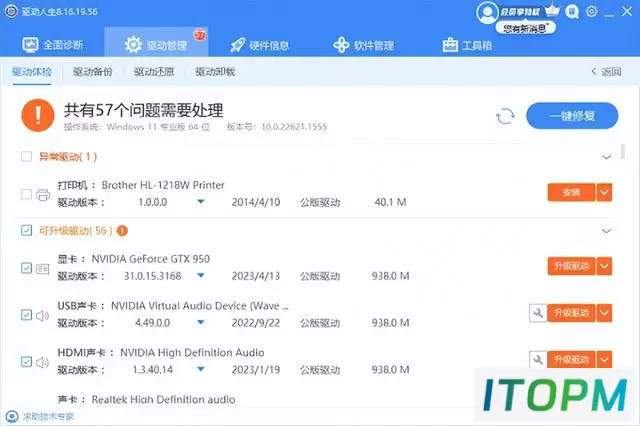Image resolution: width=640 pixels, height=426 pixels.
Task: Click the 一键修复 button
Action: tap(572, 116)
